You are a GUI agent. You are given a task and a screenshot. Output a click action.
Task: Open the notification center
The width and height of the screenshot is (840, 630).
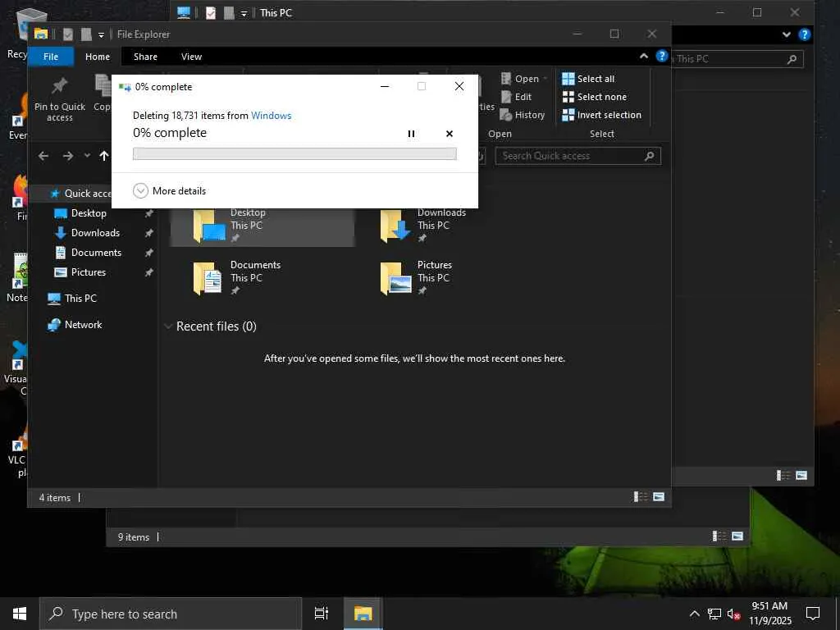pos(813,614)
